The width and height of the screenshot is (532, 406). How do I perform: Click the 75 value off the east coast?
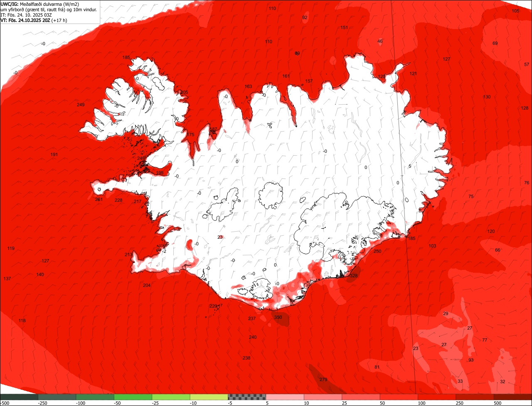click(x=471, y=196)
